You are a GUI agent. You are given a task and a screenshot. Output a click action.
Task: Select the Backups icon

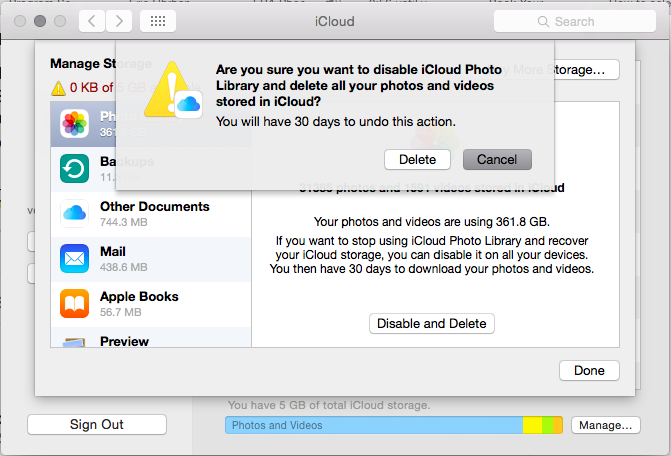click(74, 169)
